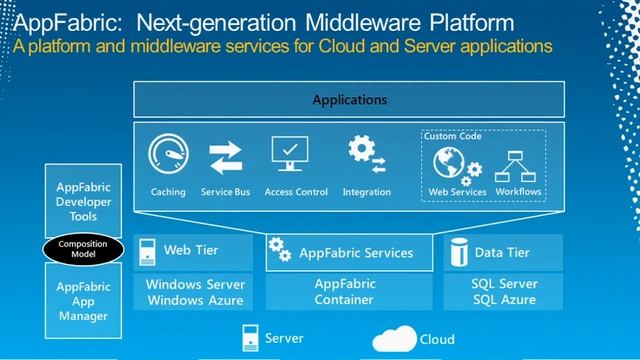This screenshot has width=640, height=360.
Task: Click the Cloud icon at bottom
Action: click(394, 339)
